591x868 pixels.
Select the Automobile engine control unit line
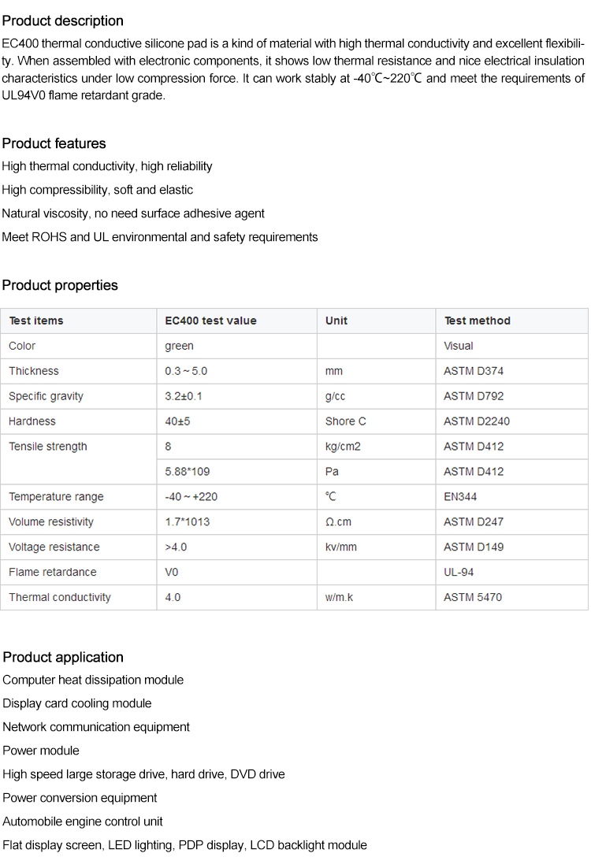(x=83, y=822)
